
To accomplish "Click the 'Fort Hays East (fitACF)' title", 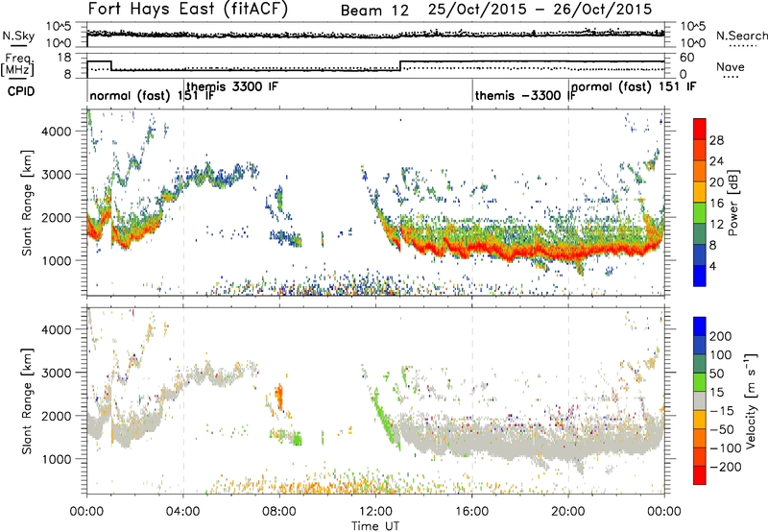I will 187,10.
